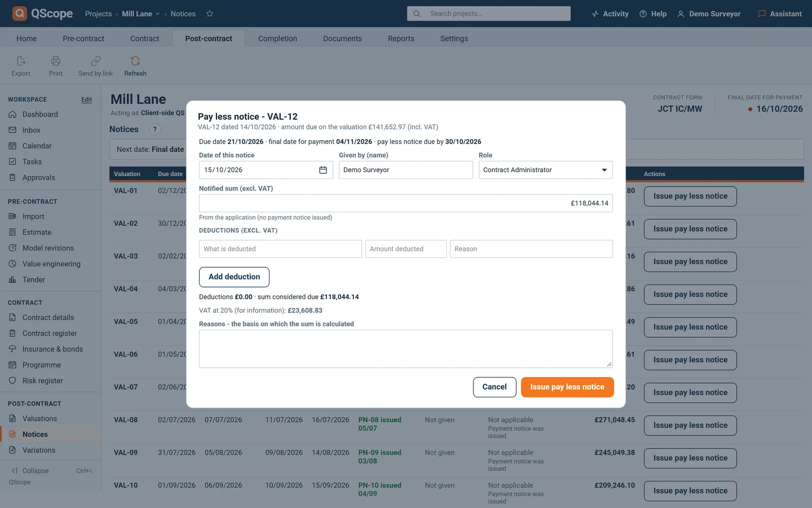Open Calendar in the sidebar
The width and height of the screenshot is (812, 508).
(37, 146)
